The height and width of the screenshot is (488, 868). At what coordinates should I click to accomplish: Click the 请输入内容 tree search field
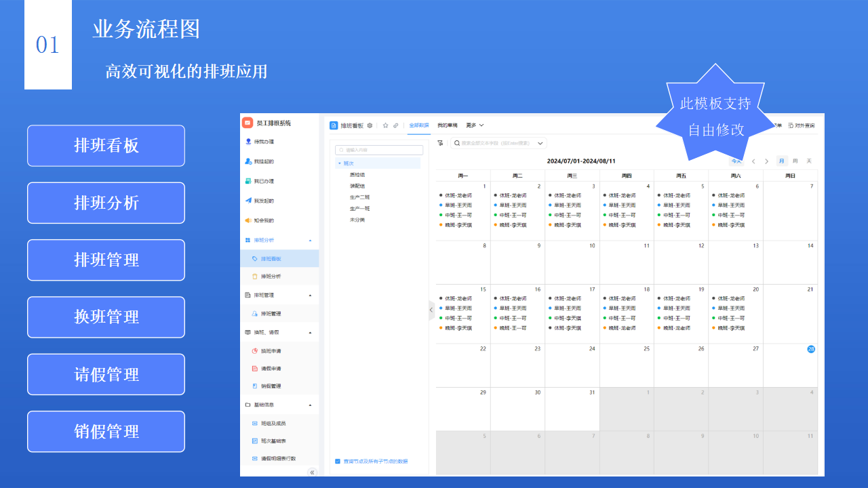point(379,150)
